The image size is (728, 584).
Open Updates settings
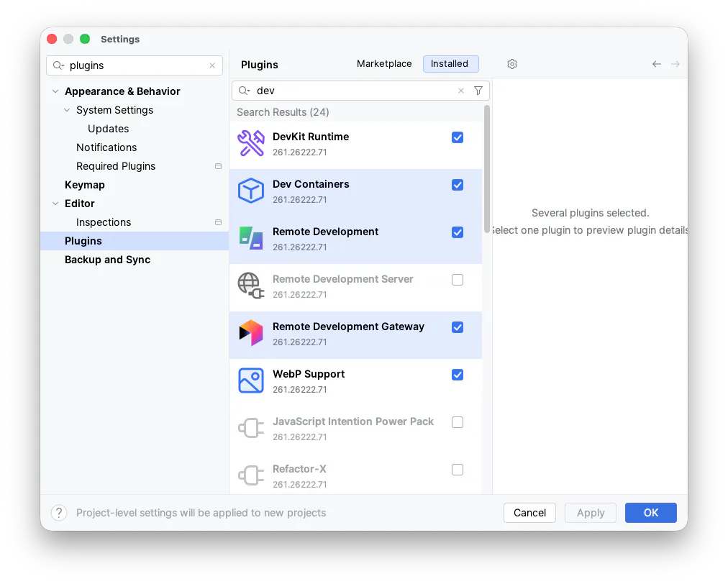click(x=108, y=129)
